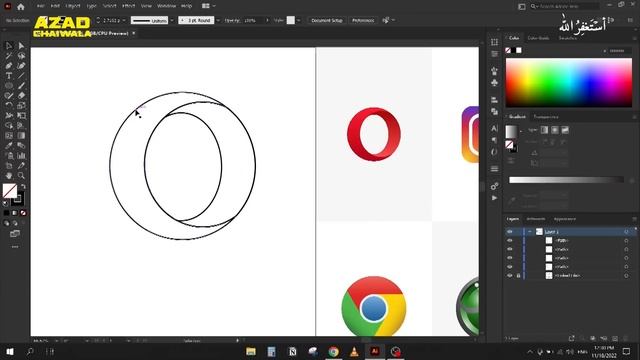The width and height of the screenshot is (640, 360).
Task: Open Edit Toolbar three-dots button
Action: coord(15,247)
